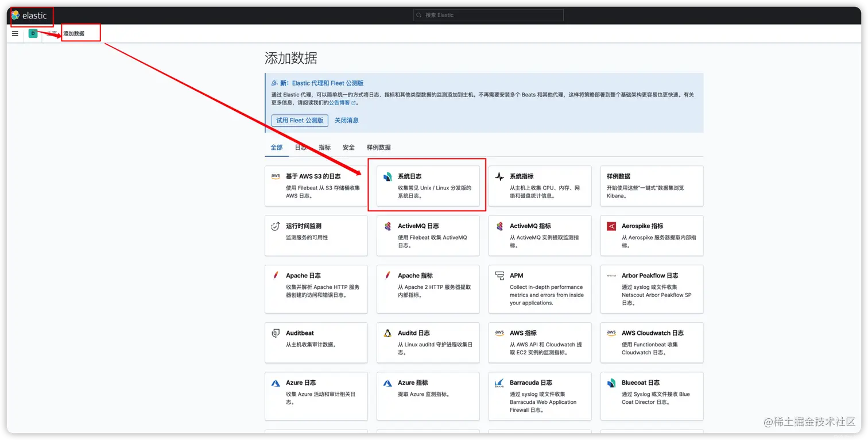868x440 pixels.
Task: Click the Arbor Peakflow 日志 logo icon
Action: pyautogui.click(x=611, y=276)
